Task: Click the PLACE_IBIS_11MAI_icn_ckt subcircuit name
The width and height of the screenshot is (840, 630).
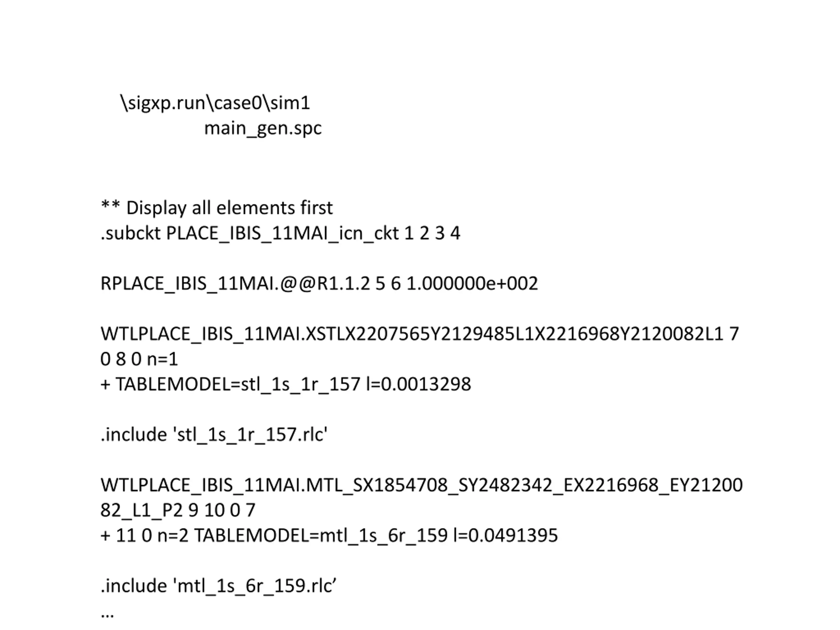Action: click(x=282, y=233)
